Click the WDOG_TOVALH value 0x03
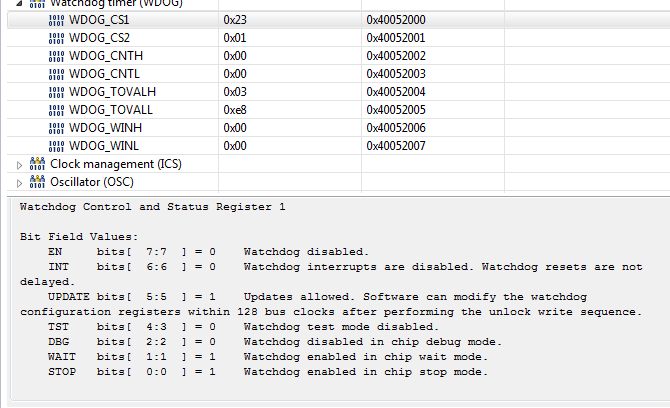The width and height of the screenshot is (670, 408). point(236,92)
